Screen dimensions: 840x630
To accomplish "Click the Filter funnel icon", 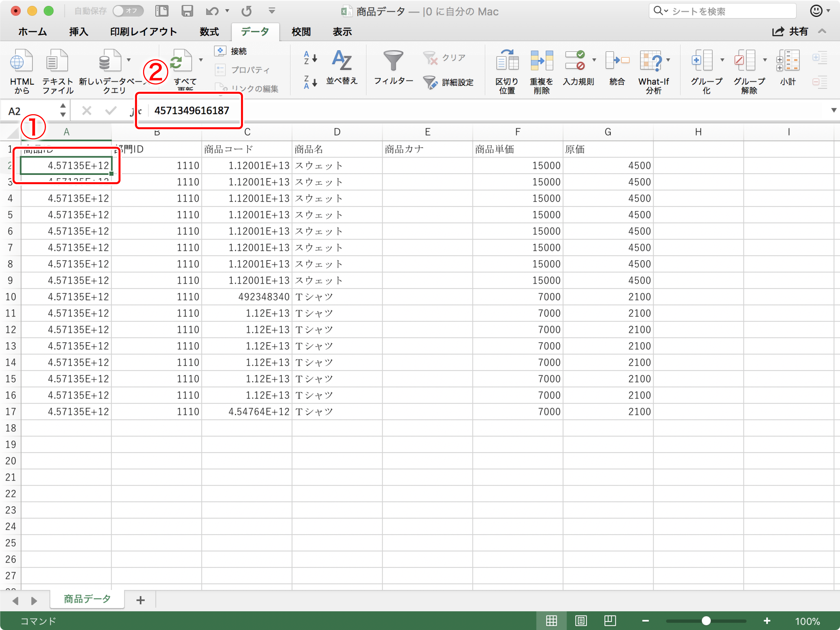I will click(393, 61).
